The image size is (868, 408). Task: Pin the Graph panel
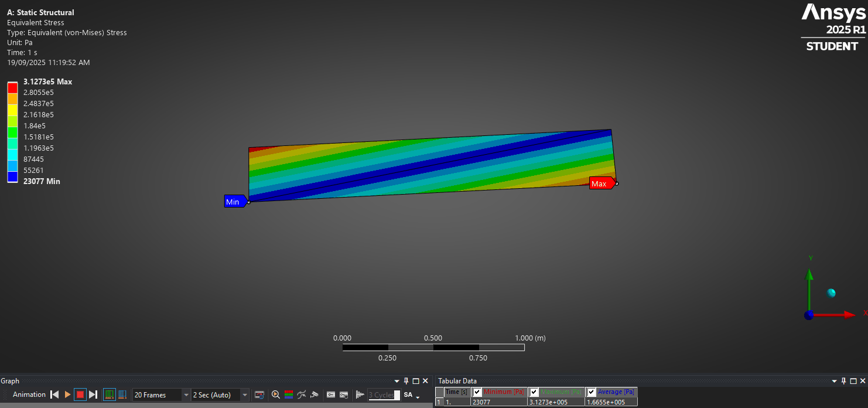coord(406,381)
